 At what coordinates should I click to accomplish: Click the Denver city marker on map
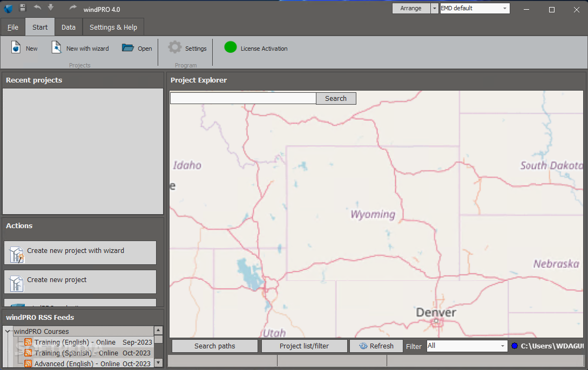[436, 321]
